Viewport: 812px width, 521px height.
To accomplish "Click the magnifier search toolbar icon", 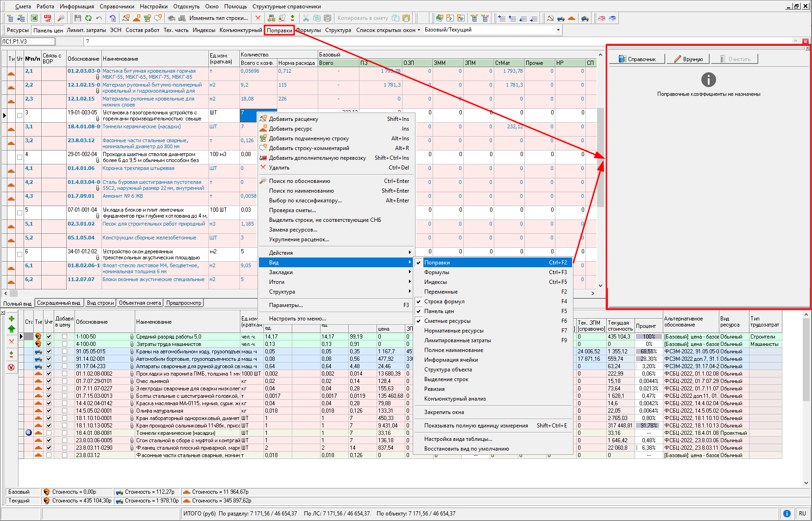I will pyautogui.click(x=61, y=18).
